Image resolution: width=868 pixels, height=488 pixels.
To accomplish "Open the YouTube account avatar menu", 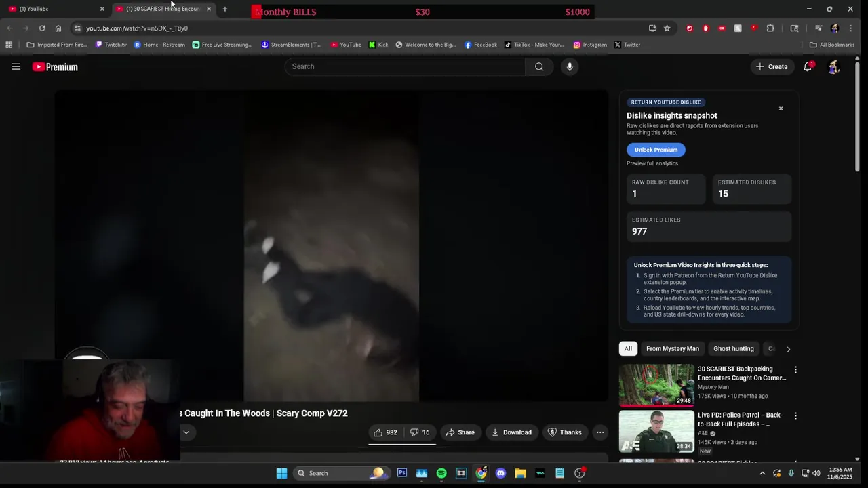I will click(834, 66).
